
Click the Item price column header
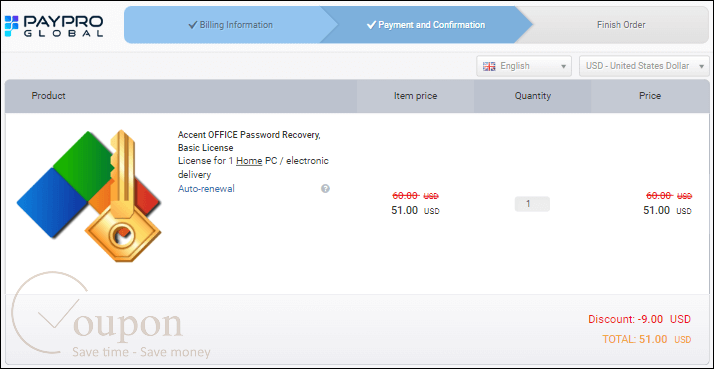click(415, 96)
